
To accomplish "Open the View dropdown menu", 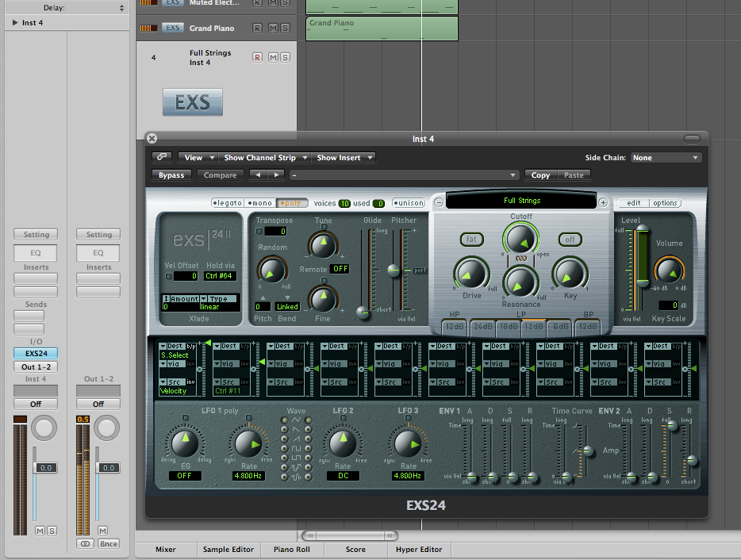I will click(197, 157).
